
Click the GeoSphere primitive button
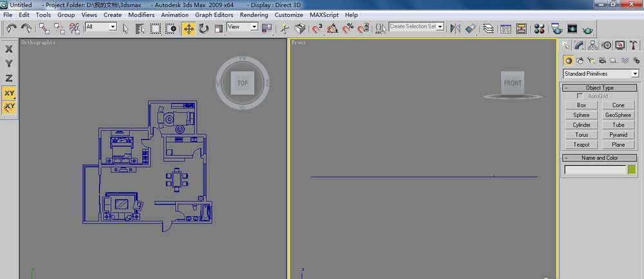[x=618, y=115]
